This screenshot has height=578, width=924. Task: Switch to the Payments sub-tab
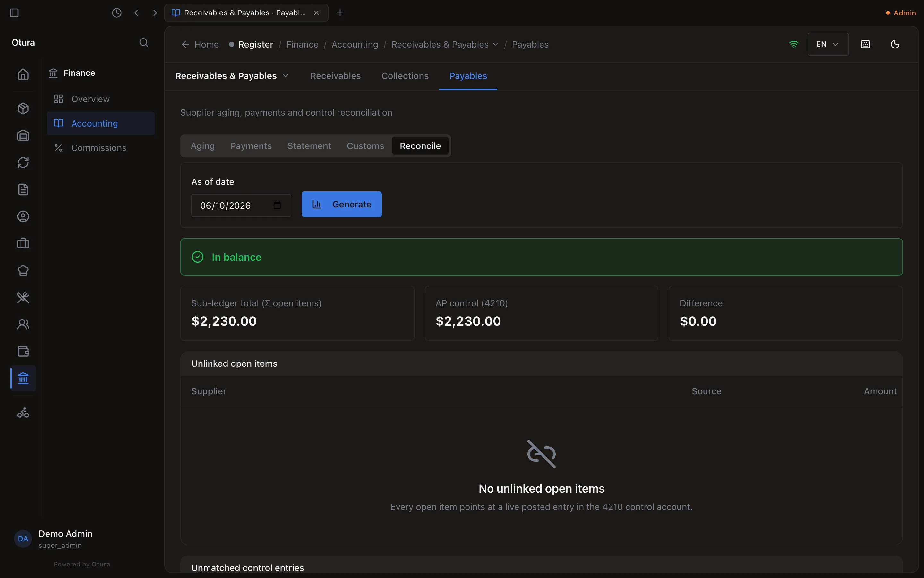[251, 146]
